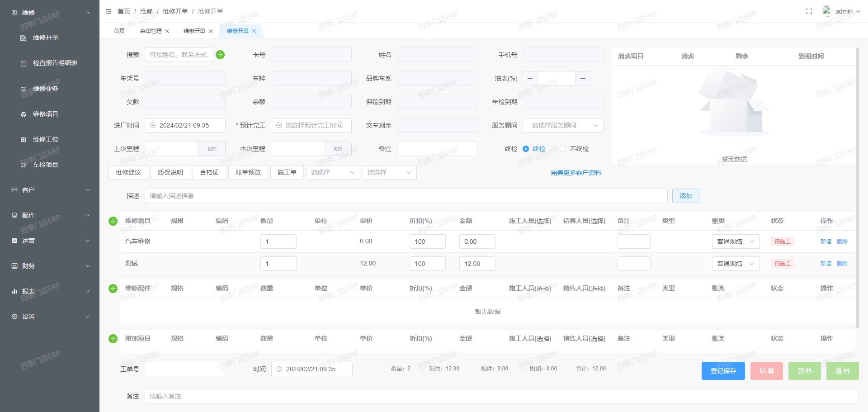Viewport: 868px width, 412px height.
Task: Click 折扣 field in the 测试 row
Action: [428, 264]
